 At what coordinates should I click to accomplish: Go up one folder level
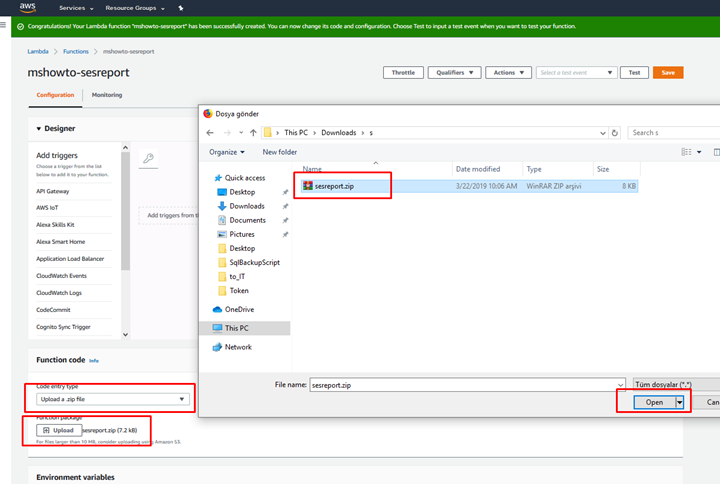pyautogui.click(x=253, y=133)
